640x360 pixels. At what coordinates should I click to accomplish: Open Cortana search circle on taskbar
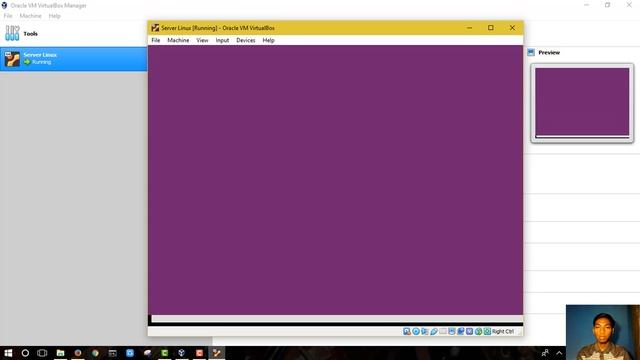pyautogui.click(x=25, y=353)
